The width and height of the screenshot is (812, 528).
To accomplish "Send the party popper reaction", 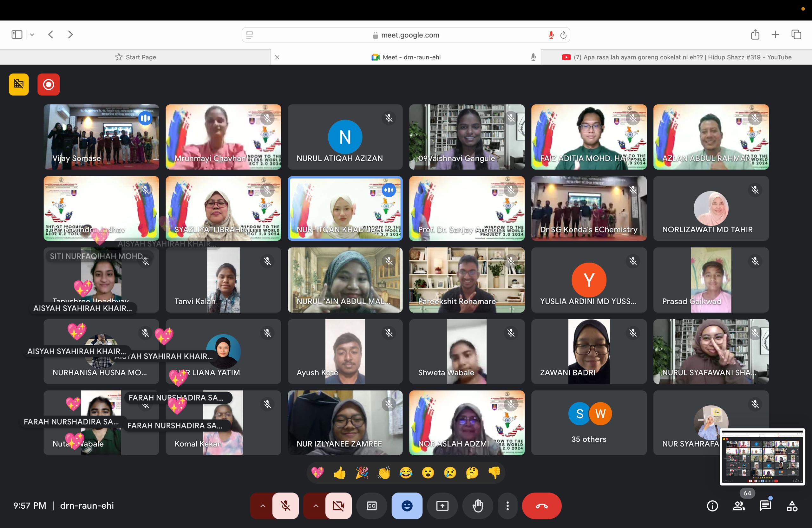I will (x=362, y=473).
